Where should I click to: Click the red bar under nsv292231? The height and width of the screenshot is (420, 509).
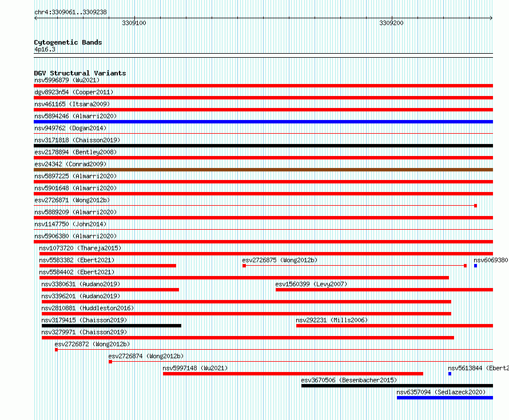(x=395, y=326)
